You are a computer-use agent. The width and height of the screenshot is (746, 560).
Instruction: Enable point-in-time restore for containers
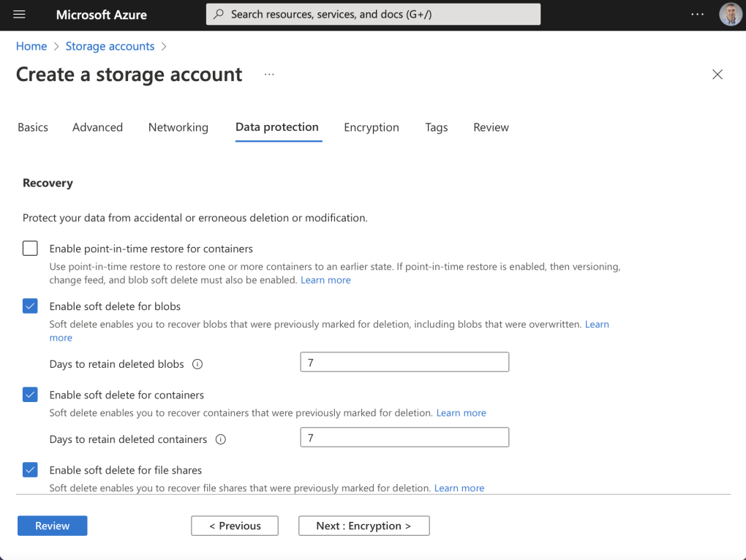30,249
